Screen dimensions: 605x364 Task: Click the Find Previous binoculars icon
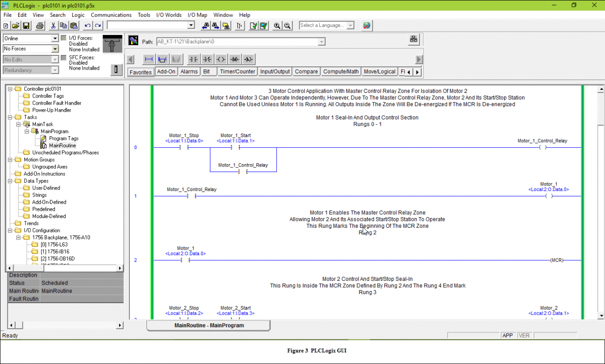click(x=205, y=26)
